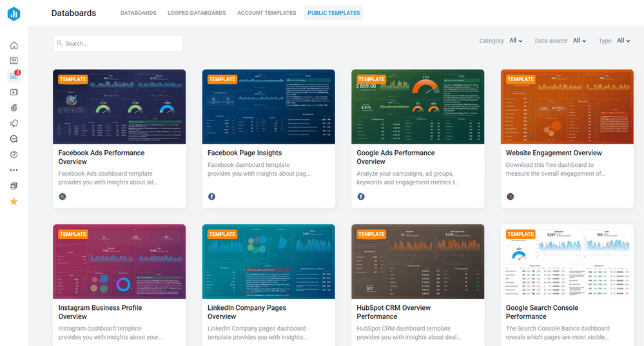Select the Databoards icon with red badge

tap(14, 76)
